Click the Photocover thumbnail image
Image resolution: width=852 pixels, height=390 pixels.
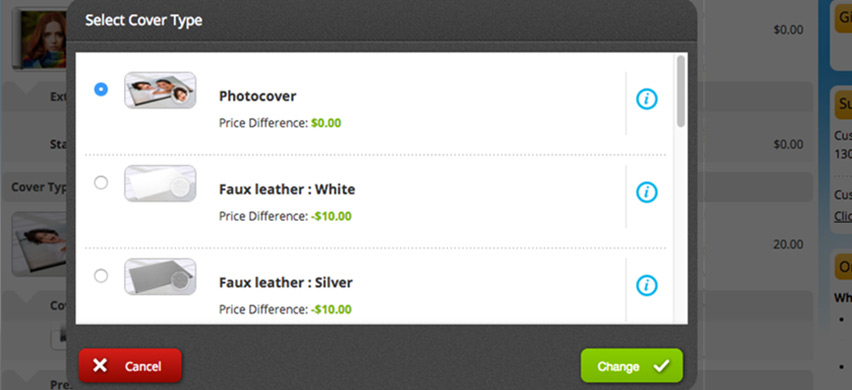click(x=160, y=90)
